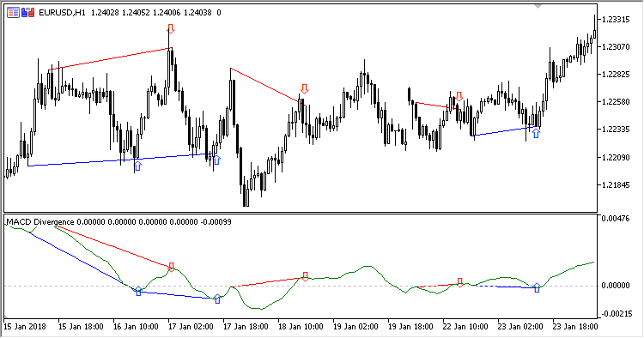
Task: Select the long red divergence line in the MACD window
Action: [x=113, y=246]
